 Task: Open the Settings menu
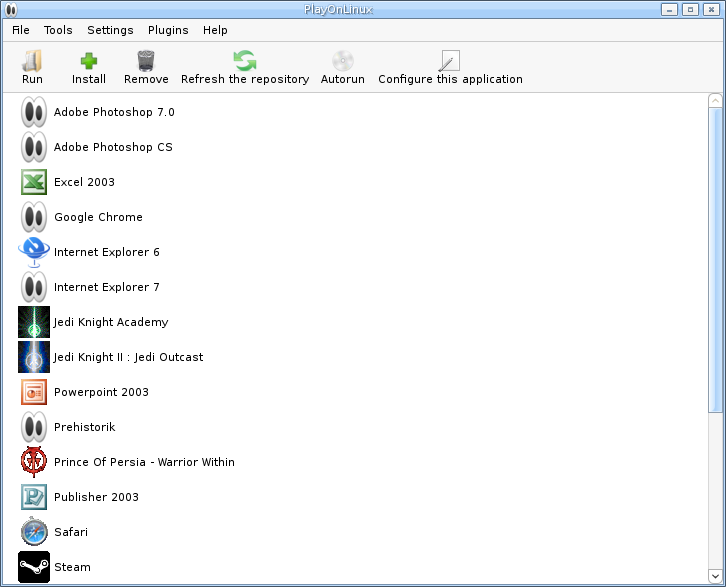point(110,30)
